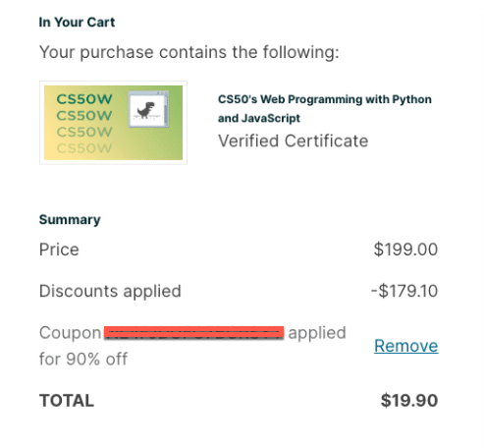Click the Summary section heading
484x448 pixels.
(x=70, y=220)
